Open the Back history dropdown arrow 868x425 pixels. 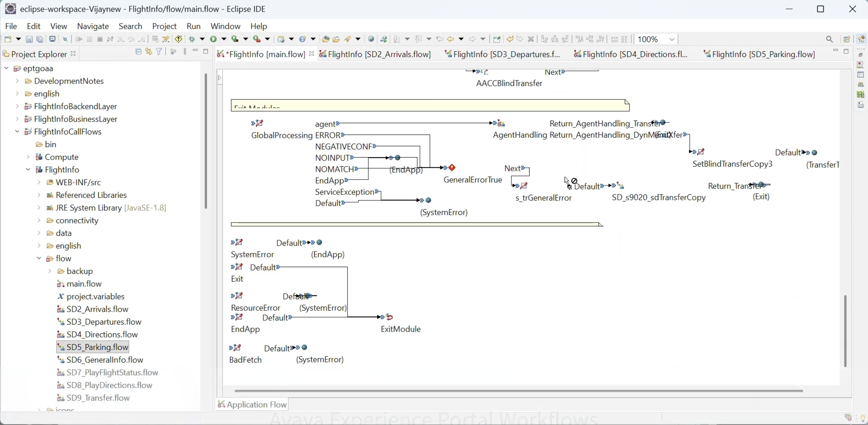click(x=461, y=40)
